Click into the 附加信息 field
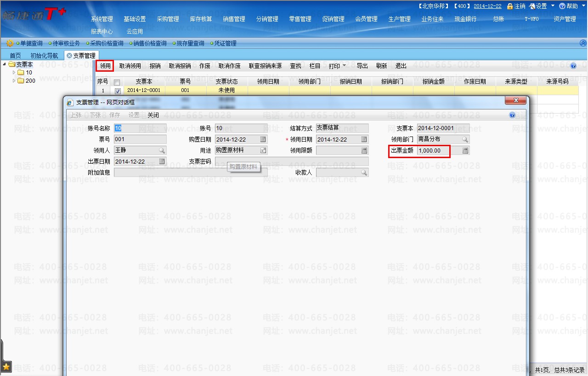The image size is (588, 376). (191, 172)
